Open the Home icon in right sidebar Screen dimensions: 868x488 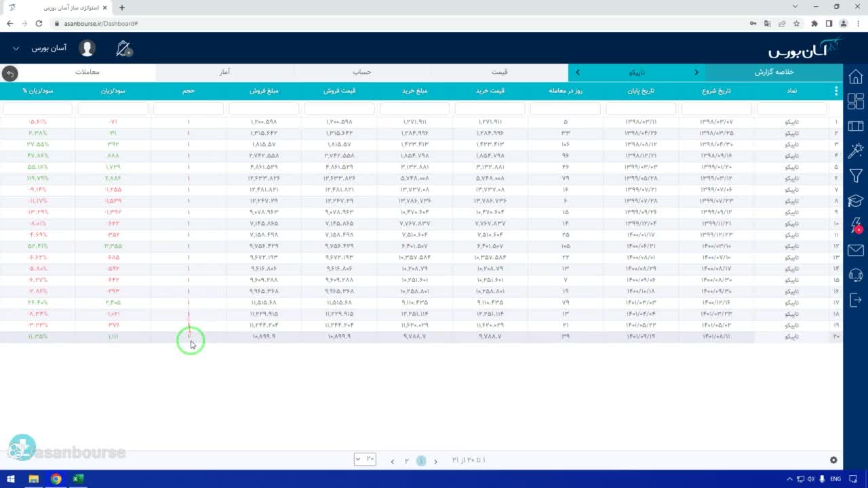855,76
